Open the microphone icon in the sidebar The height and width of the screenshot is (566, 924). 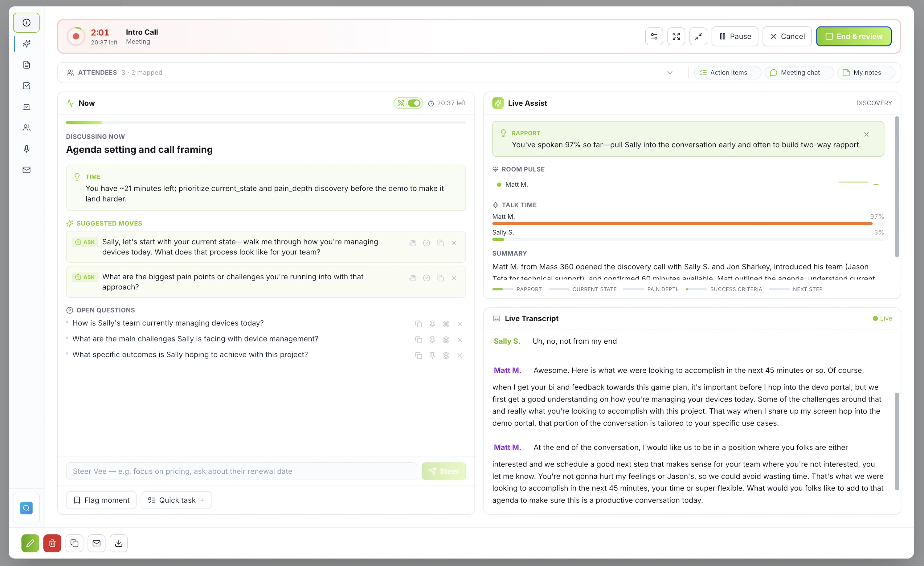click(x=26, y=149)
